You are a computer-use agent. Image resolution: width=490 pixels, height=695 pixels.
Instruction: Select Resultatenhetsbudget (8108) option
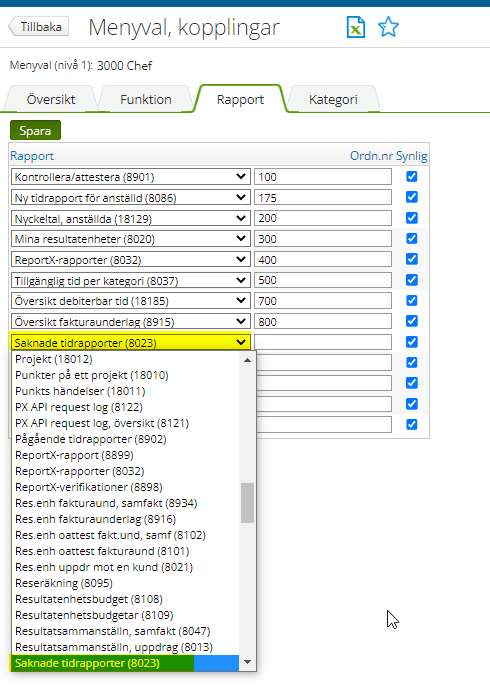[125, 599]
